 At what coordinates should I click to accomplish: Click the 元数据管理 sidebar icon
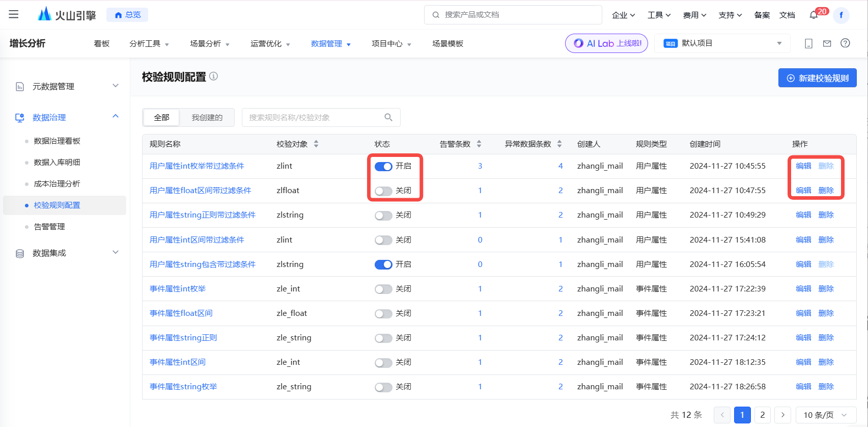point(20,87)
